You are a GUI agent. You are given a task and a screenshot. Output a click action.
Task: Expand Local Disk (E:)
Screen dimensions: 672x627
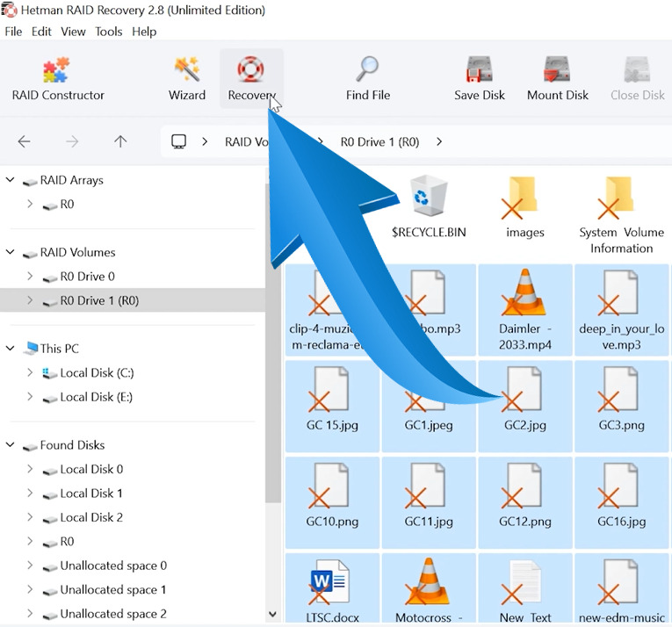tap(30, 396)
